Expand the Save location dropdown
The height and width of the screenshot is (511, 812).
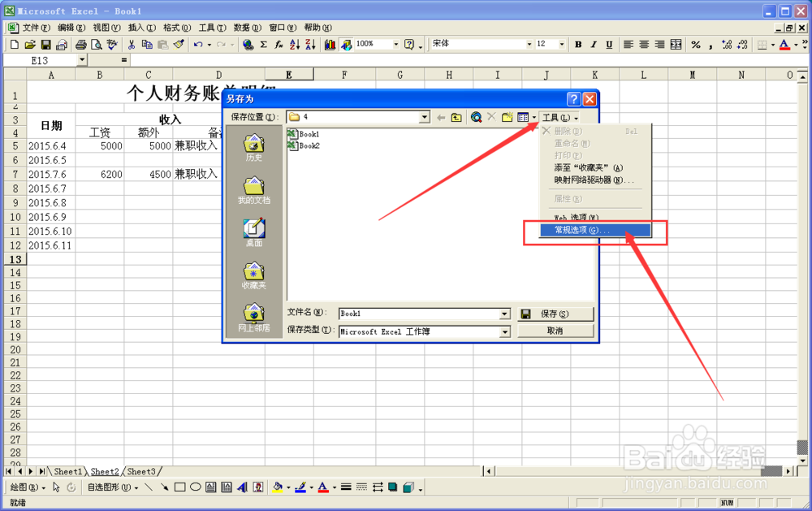425,117
